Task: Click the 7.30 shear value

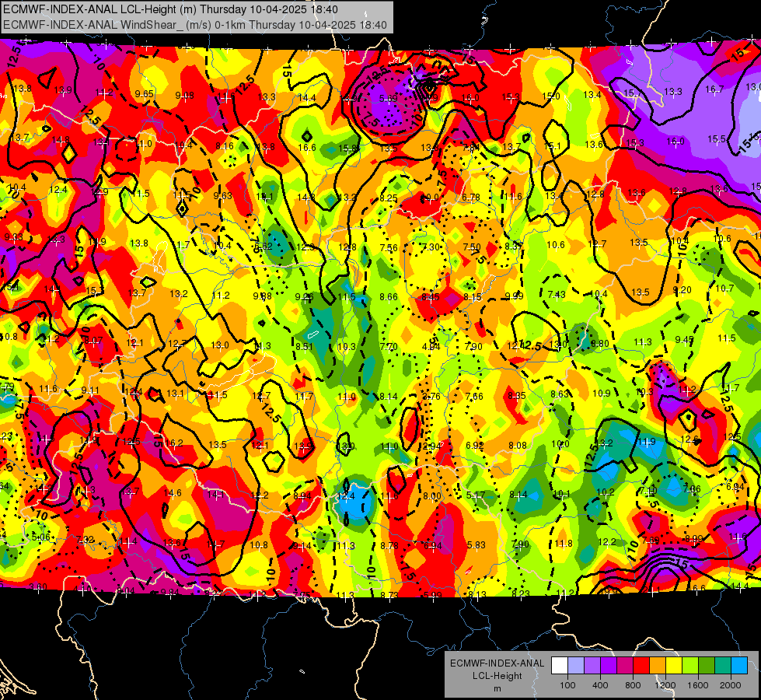Action: 431,247
